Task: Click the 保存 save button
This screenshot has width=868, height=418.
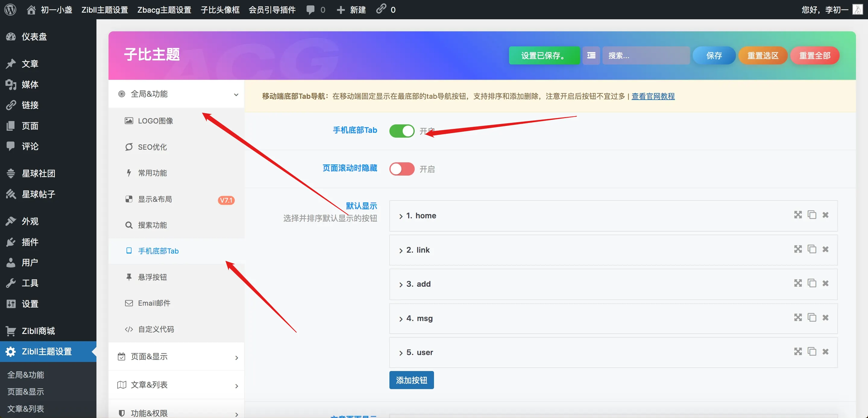Action: (714, 55)
